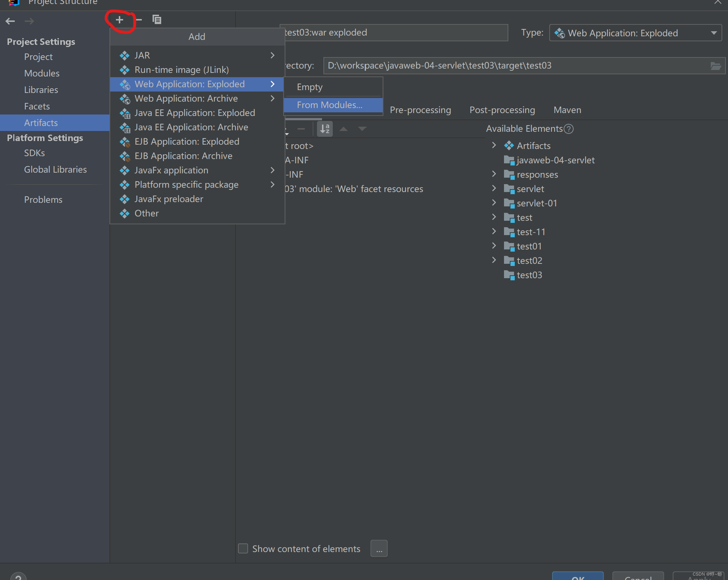Viewport: 728px width, 580px height.
Task: Click the plus Add artifact icon
Action: (x=120, y=20)
